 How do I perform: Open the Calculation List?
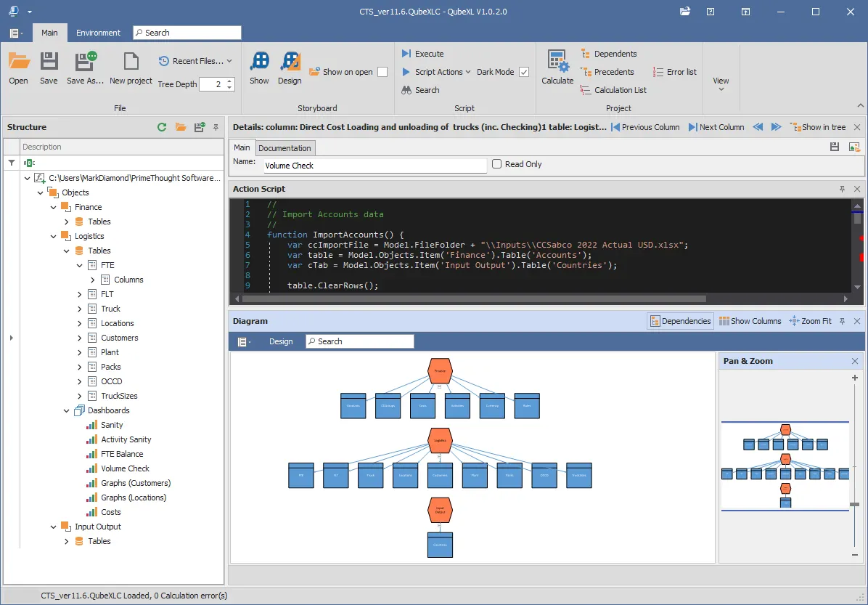613,90
